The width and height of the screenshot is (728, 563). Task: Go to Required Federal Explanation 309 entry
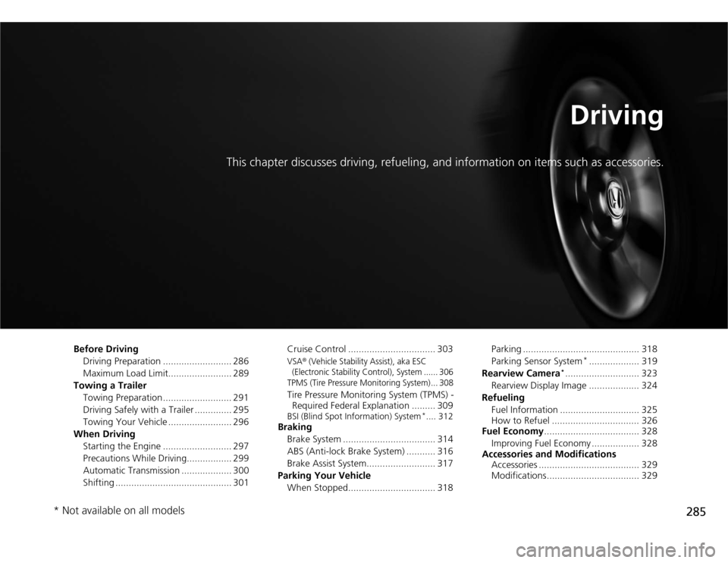[x=369, y=400]
